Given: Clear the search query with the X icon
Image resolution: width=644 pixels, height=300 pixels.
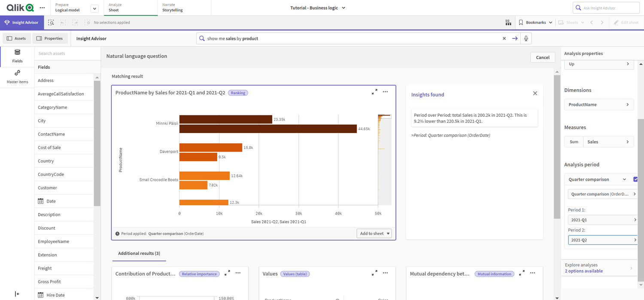Looking at the screenshot, I should [504, 38].
